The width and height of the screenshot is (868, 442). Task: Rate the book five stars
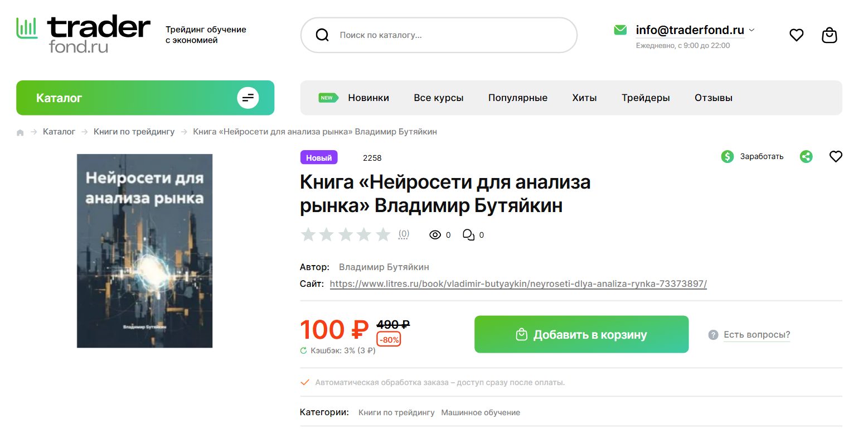(x=383, y=235)
